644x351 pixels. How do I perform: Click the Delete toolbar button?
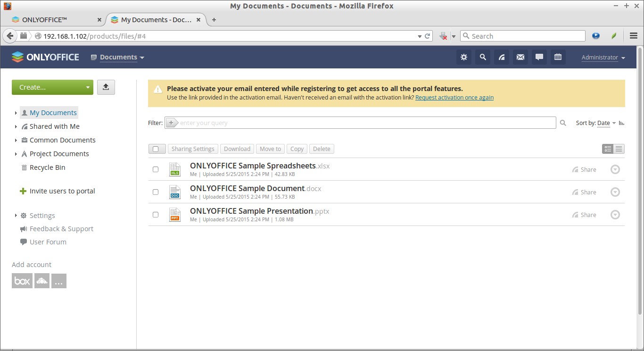[322, 149]
